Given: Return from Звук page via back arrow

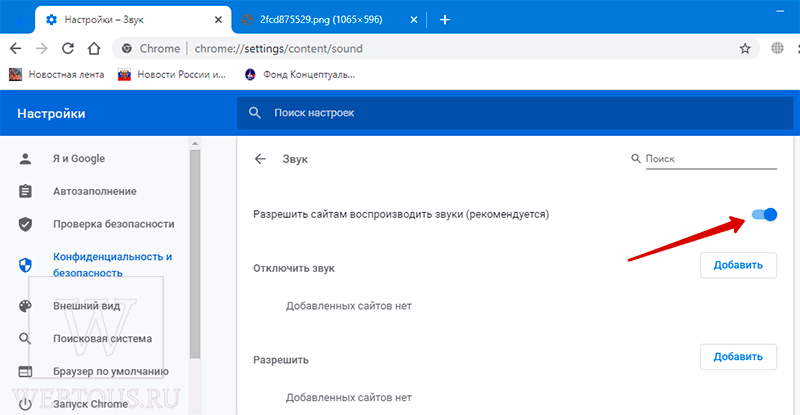Looking at the screenshot, I should coord(260,159).
